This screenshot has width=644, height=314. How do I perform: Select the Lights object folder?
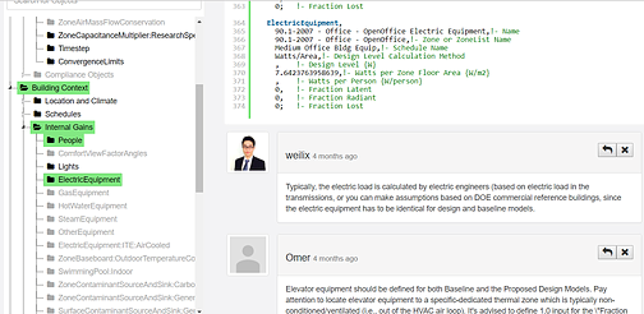(68, 167)
